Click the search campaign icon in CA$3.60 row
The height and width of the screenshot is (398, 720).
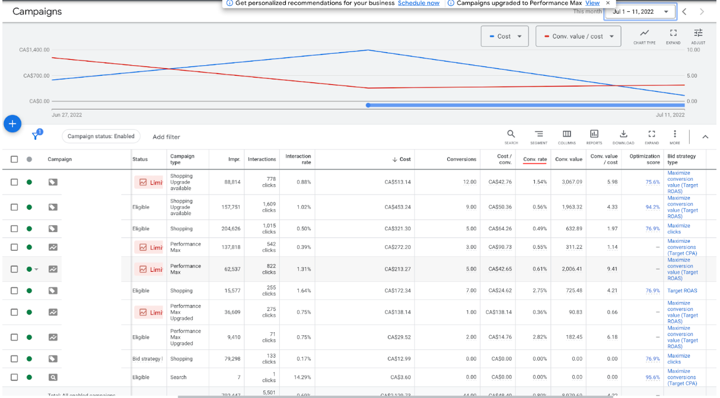coord(53,377)
